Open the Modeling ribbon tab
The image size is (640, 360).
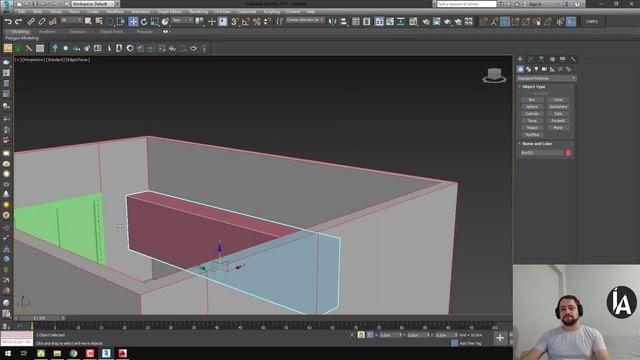[x=20, y=31]
